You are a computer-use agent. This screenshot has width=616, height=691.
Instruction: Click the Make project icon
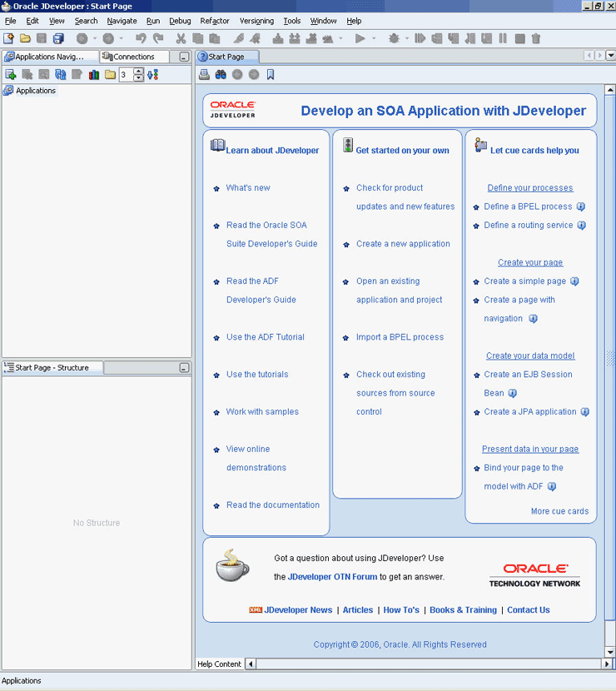(278, 38)
